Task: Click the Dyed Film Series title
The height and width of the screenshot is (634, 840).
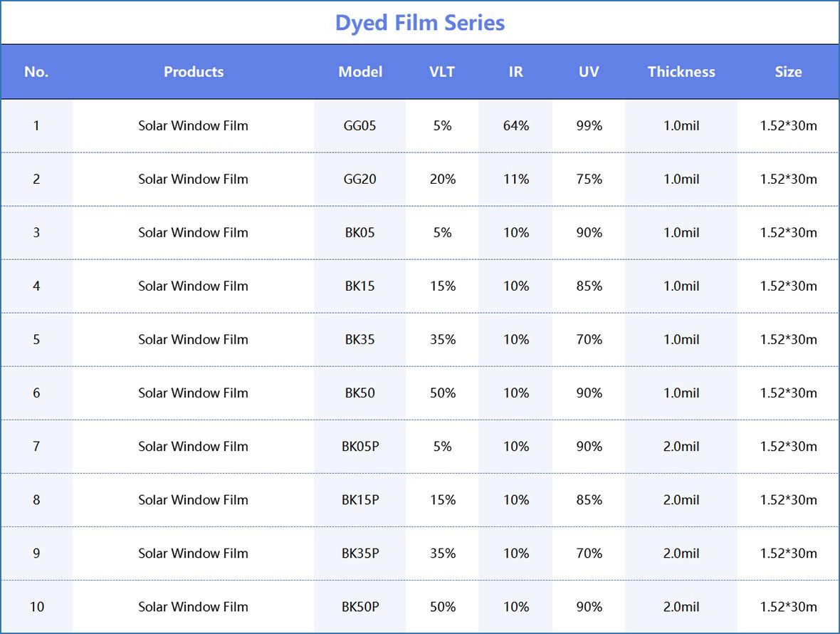Action: (x=420, y=23)
